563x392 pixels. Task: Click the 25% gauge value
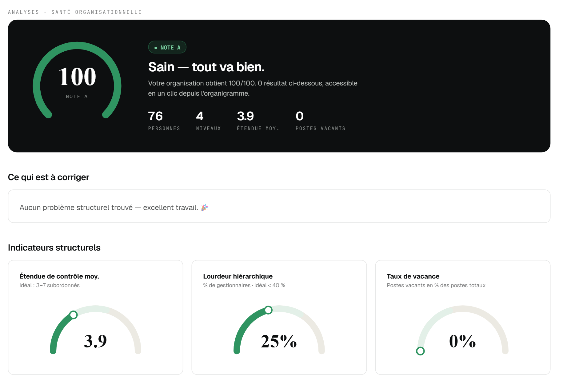(x=279, y=341)
